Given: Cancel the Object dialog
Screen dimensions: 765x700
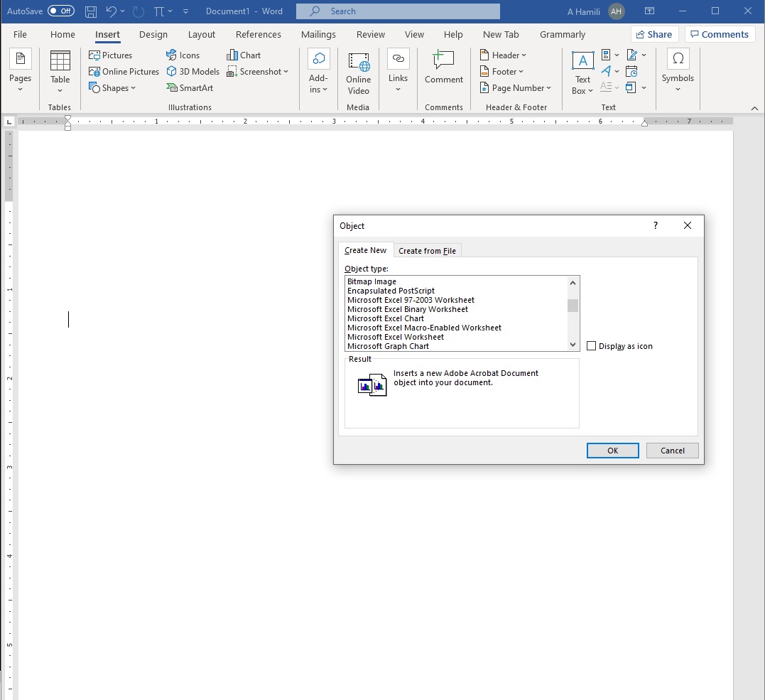Looking at the screenshot, I should click(x=672, y=451).
